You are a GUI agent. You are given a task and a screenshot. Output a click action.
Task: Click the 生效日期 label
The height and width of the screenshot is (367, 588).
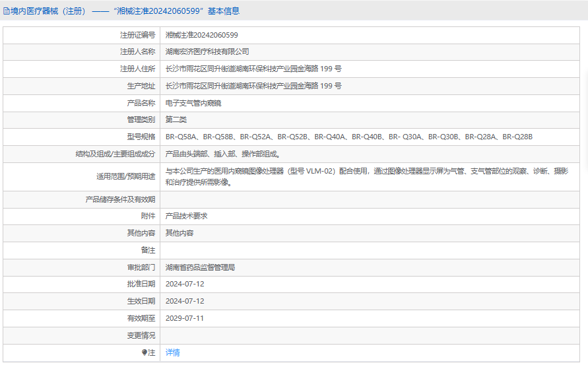tap(141, 302)
